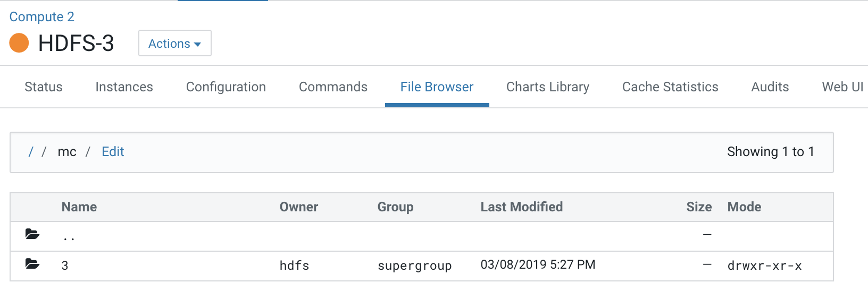Open the Charts Library tab
Image resolution: width=868 pixels, height=291 pixels.
click(547, 87)
